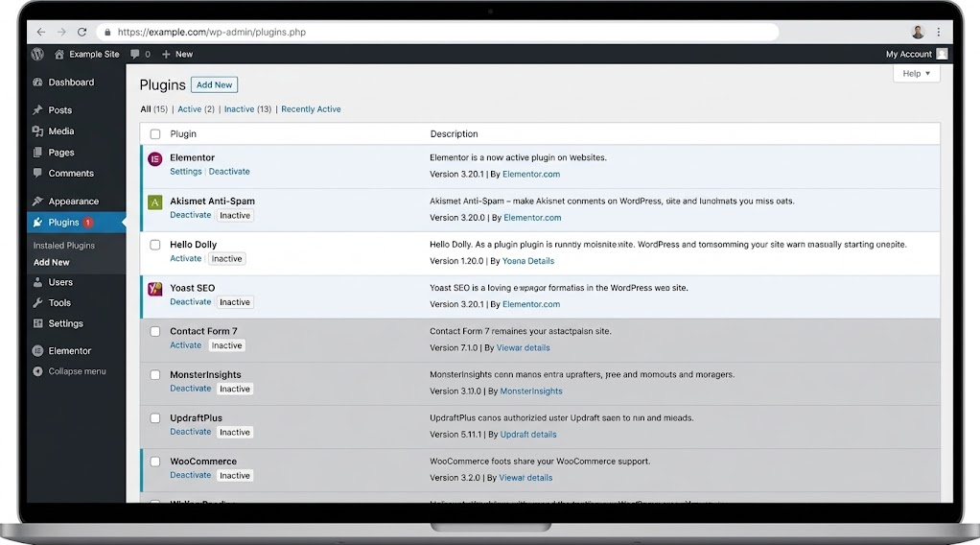Image resolution: width=980 pixels, height=545 pixels.
Task: Filter plugins by Active (2)
Action: 196,108
